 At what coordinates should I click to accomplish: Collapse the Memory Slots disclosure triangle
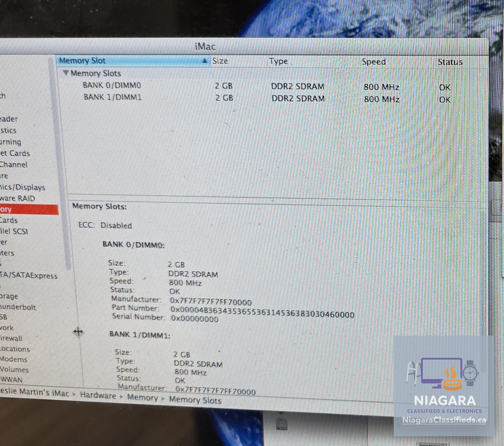click(x=66, y=73)
